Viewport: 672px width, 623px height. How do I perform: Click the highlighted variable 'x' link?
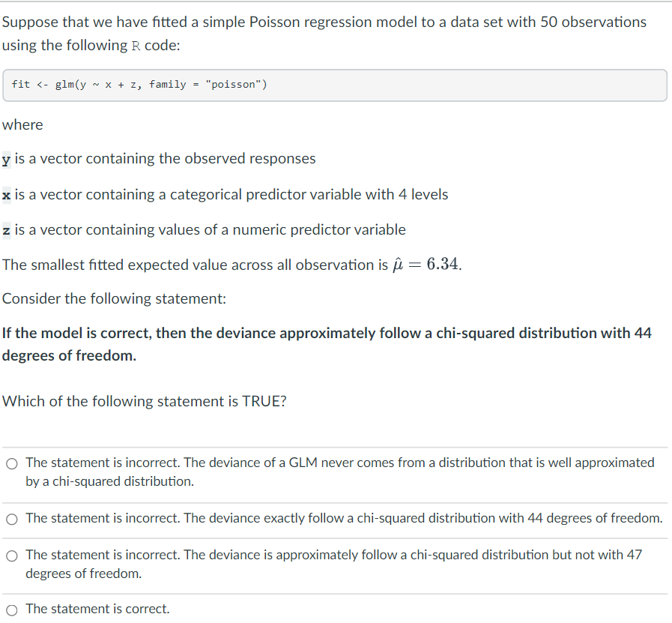[x=6, y=194]
